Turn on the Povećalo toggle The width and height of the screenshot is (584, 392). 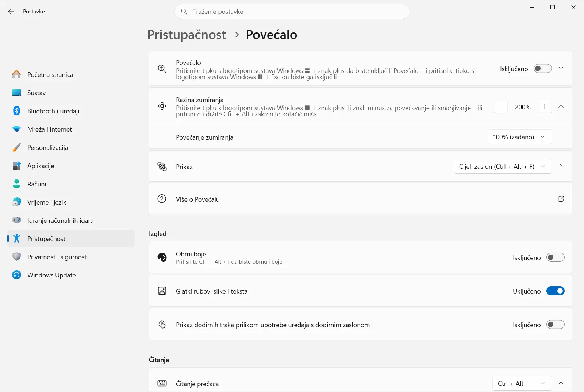coord(542,69)
